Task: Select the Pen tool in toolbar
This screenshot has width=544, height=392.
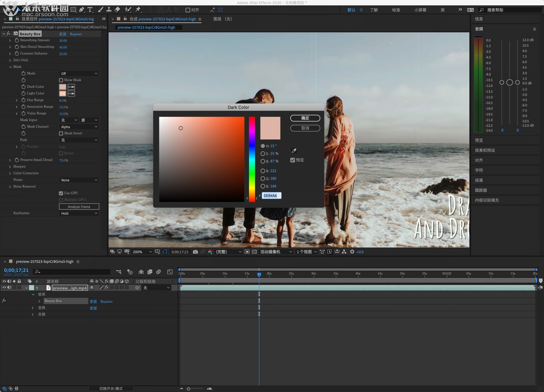Action: 82,10
